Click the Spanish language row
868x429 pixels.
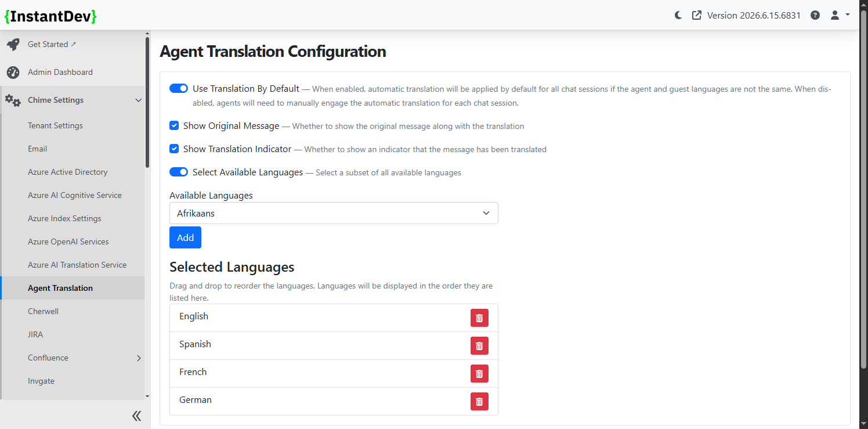point(334,346)
